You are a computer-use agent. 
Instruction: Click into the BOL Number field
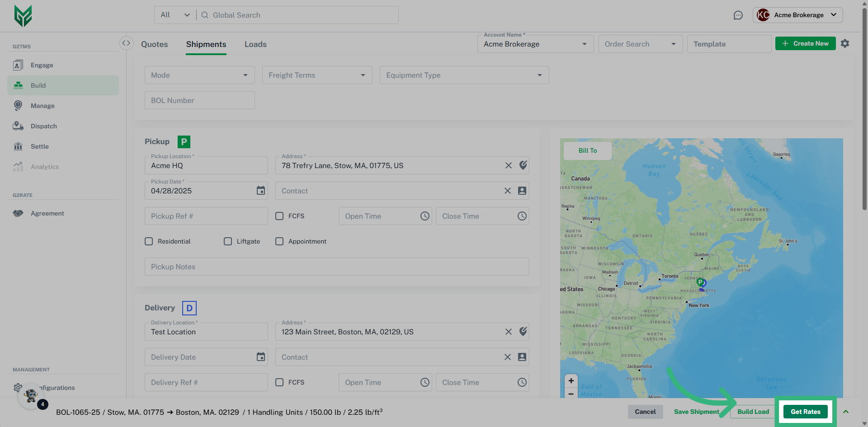click(x=199, y=100)
